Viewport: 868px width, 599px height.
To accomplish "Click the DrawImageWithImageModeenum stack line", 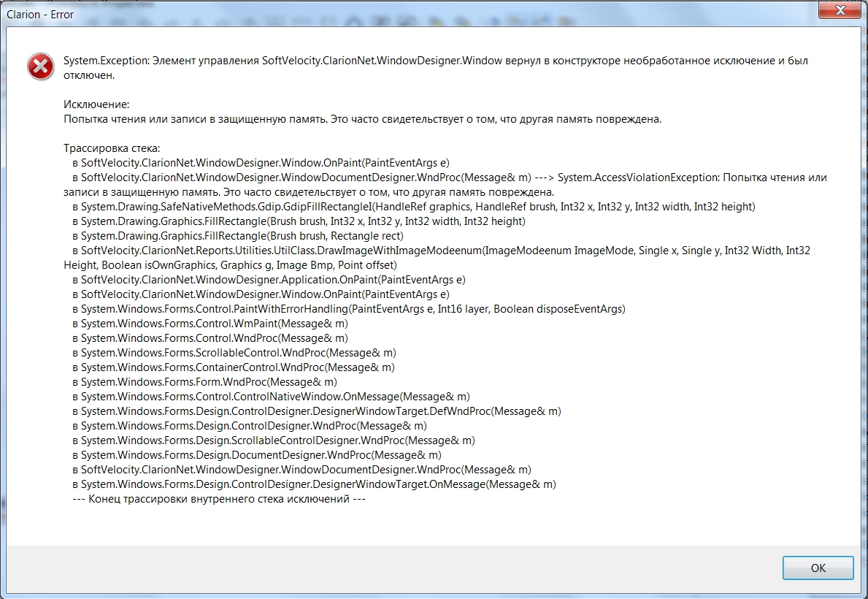I will click(438, 251).
